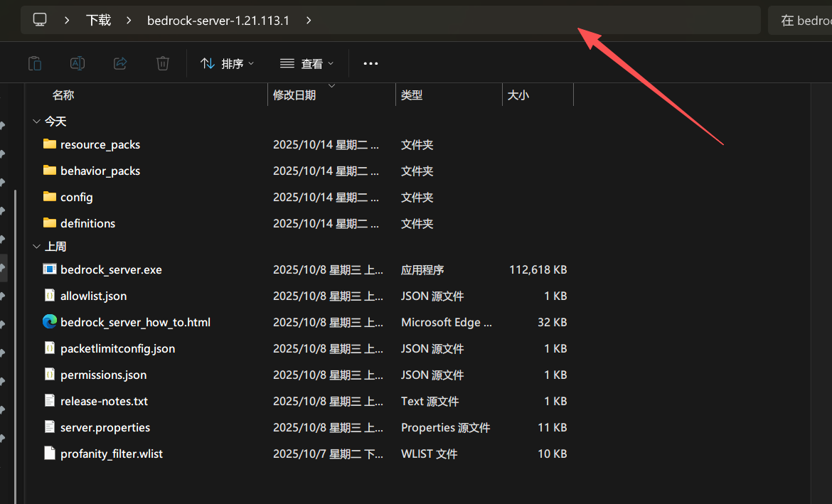The width and height of the screenshot is (832, 504).
Task: Go to 下载 in the breadcrumb path
Action: point(98,21)
